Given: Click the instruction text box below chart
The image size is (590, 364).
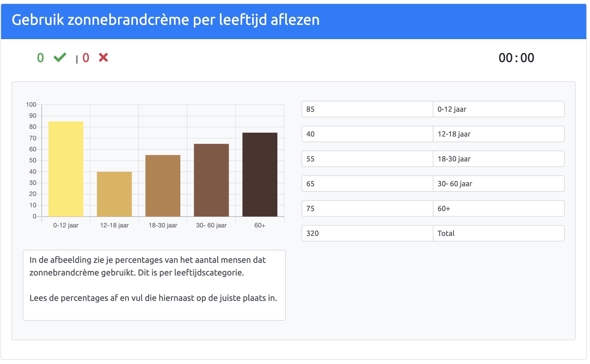Looking at the screenshot, I should 154,285.
